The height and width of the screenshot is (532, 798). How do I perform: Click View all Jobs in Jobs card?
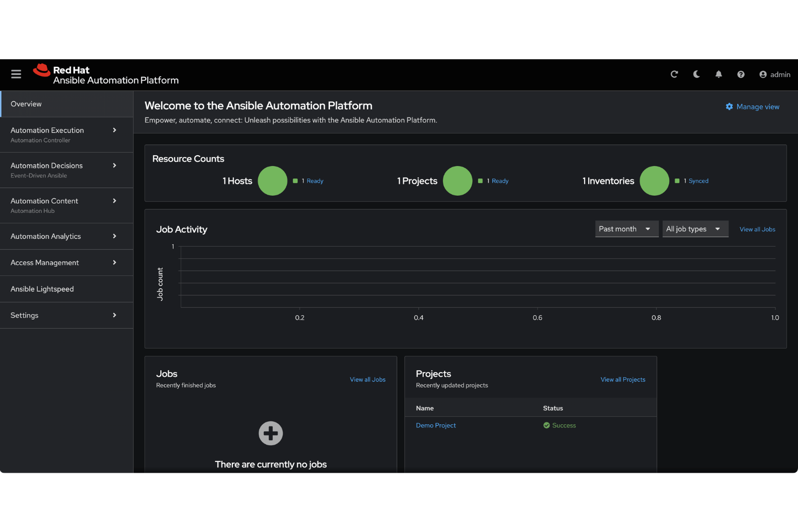(368, 379)
